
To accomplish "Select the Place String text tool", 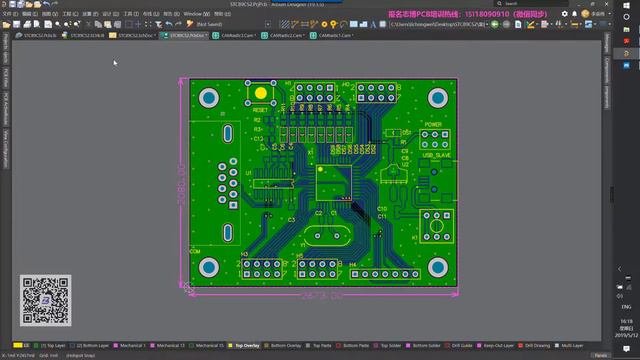I will tap(373, 24).
